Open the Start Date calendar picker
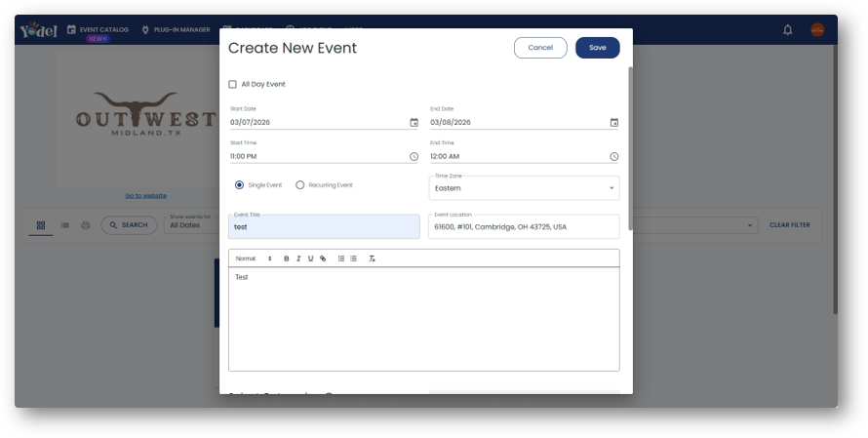 pyautogui.click(x=414, y=122)
